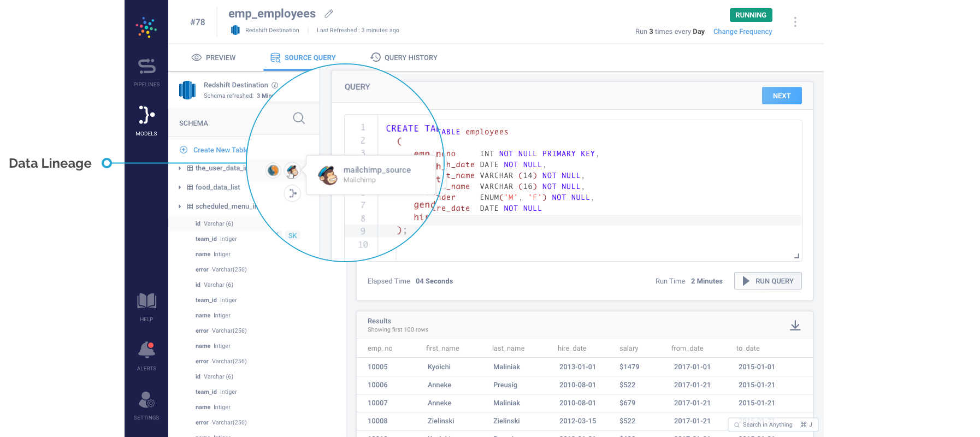Image resolution: width=980 pixels, height=437 pixels.
Task: Select the food_data_list table
Action: pos(217,187)
